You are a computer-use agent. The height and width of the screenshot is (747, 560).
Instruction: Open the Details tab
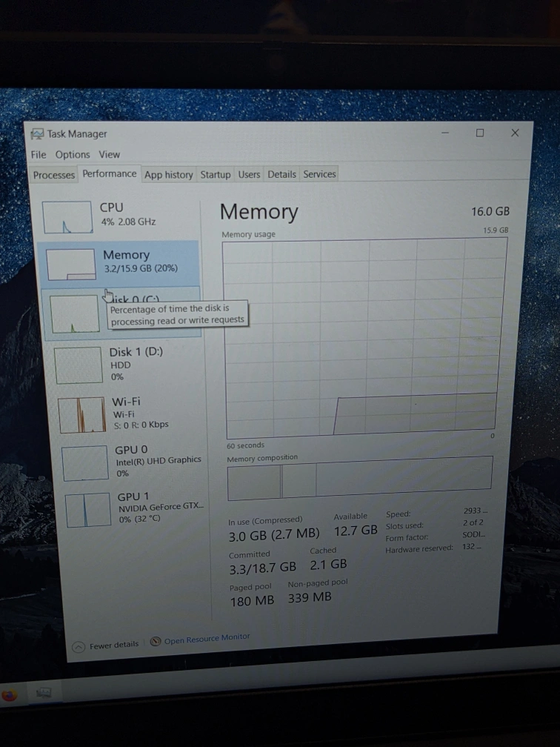pos(281,175)
